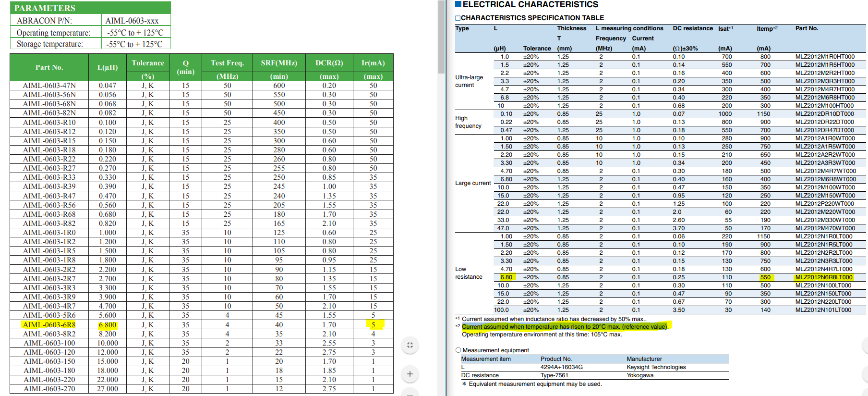
Task: Click the PARAMETERS green header
Action: coord(90,8)
